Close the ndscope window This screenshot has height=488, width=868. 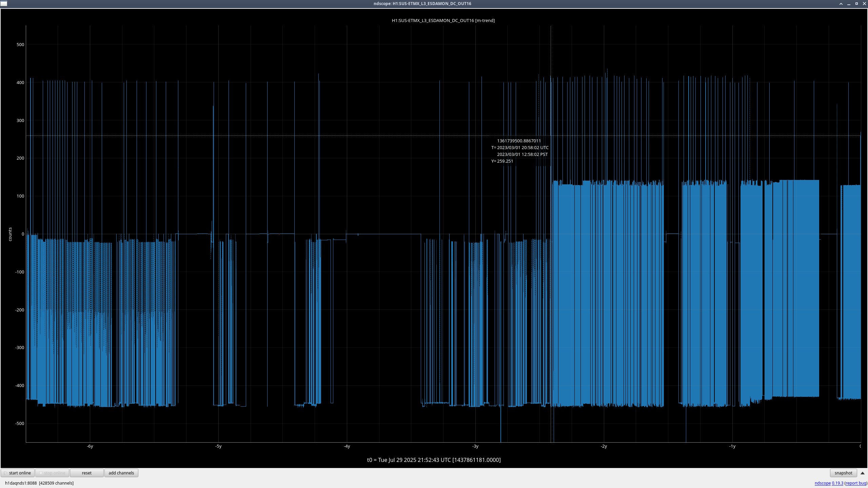[864, 4]
